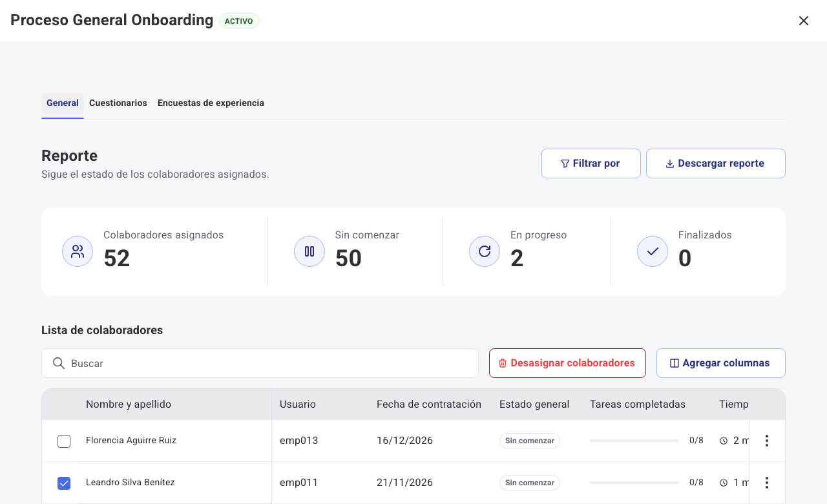Screen dimensions: 827x504
Task: Click the Reporte heading
Action: 70,156
